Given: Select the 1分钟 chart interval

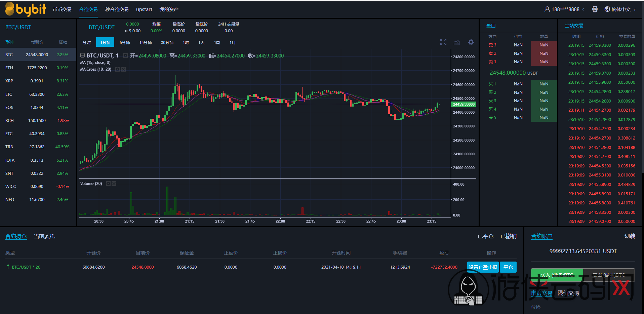Looking at the screenshot, I should point(105,42).
